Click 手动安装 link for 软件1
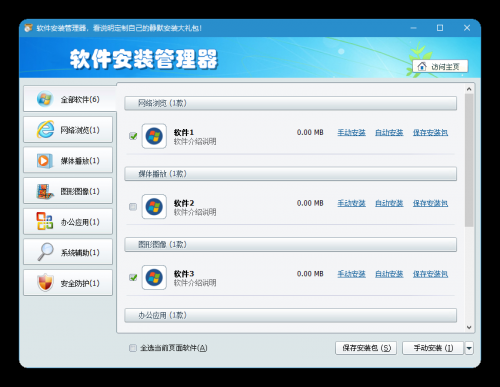This screenshot has width=500, height=387. [x=351, y=133]
